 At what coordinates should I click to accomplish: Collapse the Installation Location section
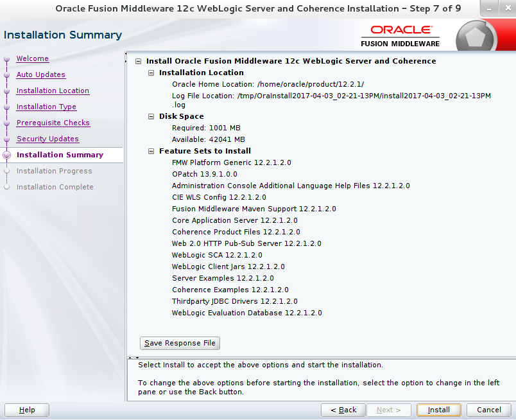tap(150, 73)
